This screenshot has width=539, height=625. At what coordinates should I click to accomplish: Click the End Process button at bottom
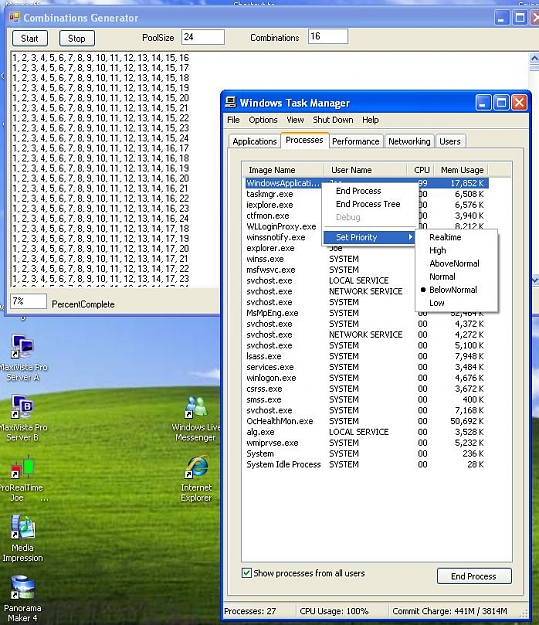pyautogui.click(x=474, y=576)
